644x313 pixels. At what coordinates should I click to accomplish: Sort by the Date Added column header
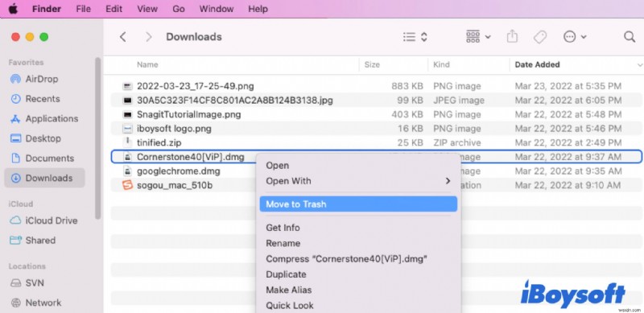point(537,64)
